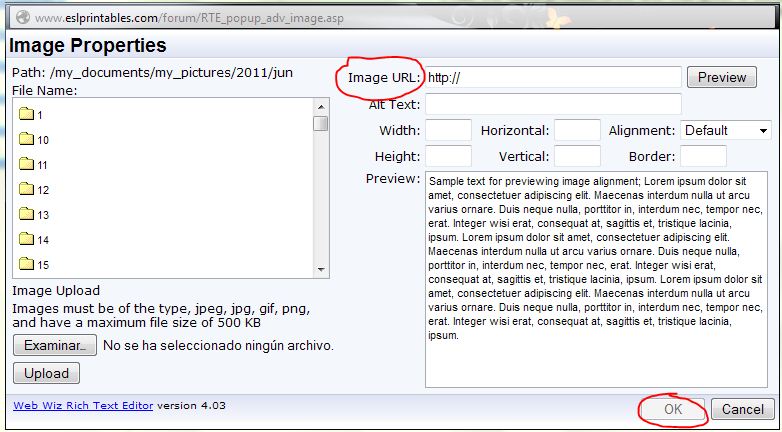Open the Alignment dropdown set to Default
This screenshot has height=432, width=782.
point(726,131)
